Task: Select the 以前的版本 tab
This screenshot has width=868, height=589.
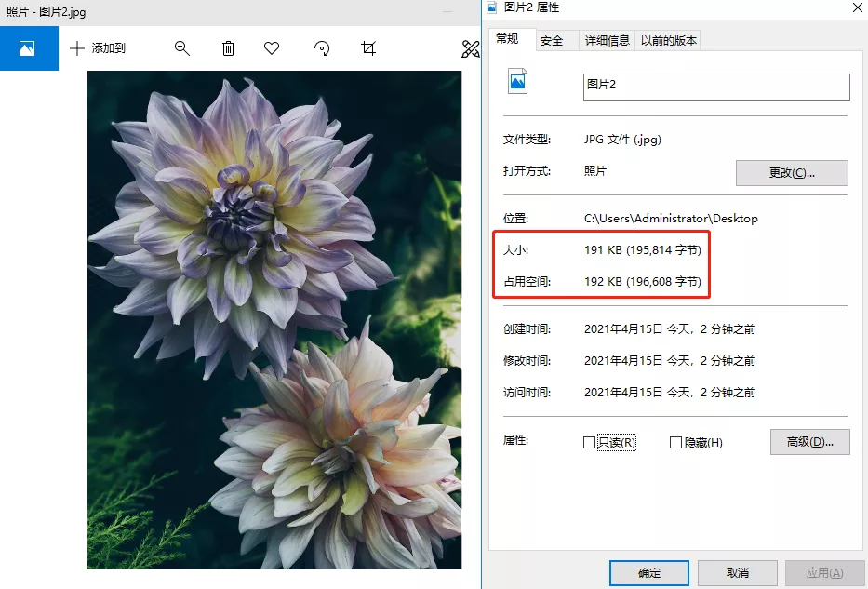Action: click(x=672, y=40)
